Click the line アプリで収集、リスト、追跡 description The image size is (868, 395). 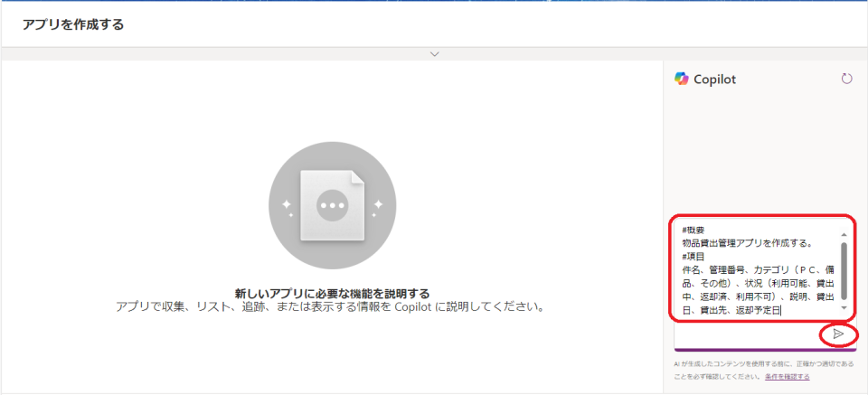coord(329,306)
